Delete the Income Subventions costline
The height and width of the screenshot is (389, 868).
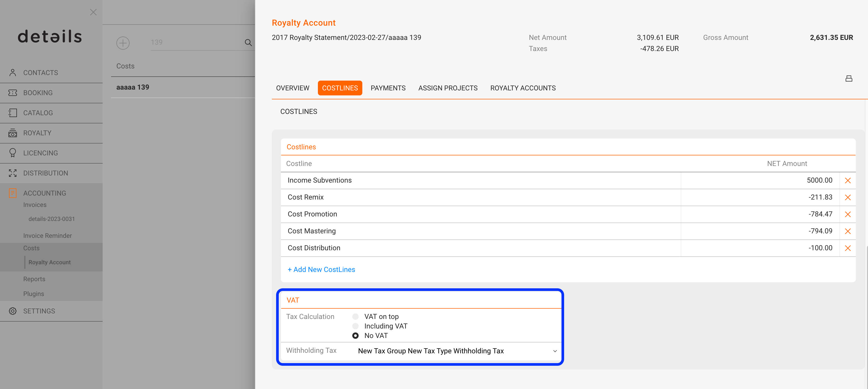[848, 180]
